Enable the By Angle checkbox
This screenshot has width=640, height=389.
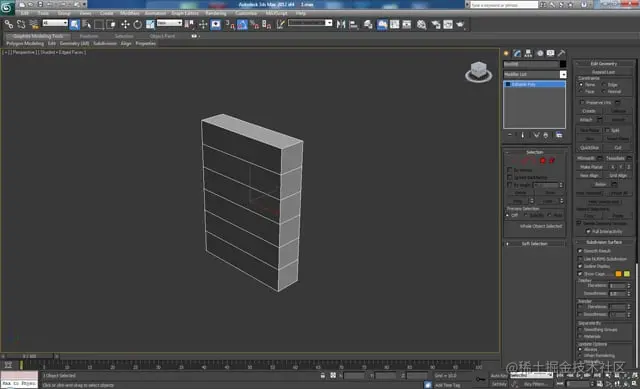509,185
